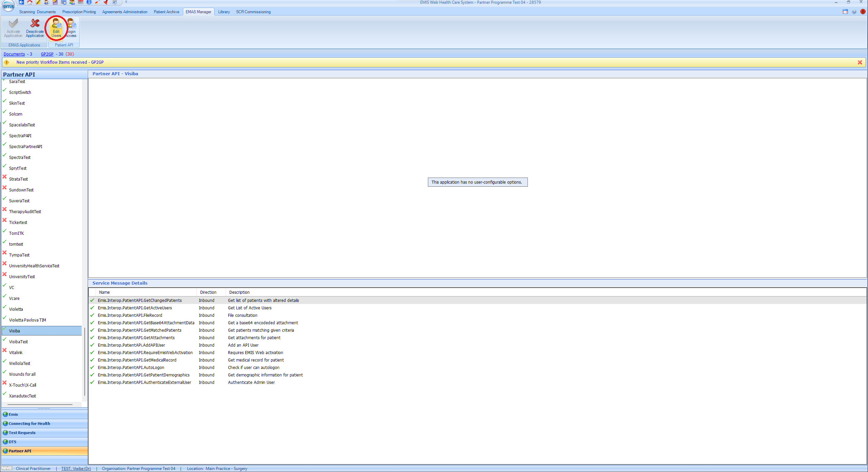The width and height of the screenshot is (868, 472).
Task: Select Vitalink in the application list
Action: click(42, 352)
